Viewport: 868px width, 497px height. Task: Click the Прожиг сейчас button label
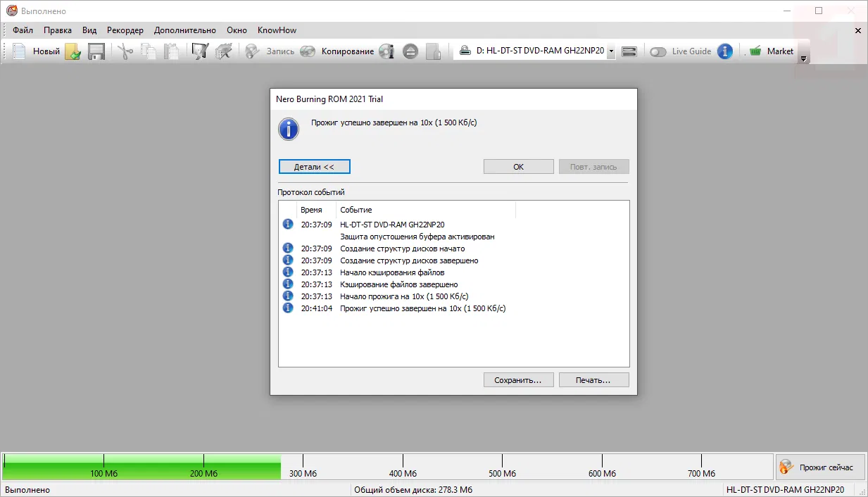(826, 467)
